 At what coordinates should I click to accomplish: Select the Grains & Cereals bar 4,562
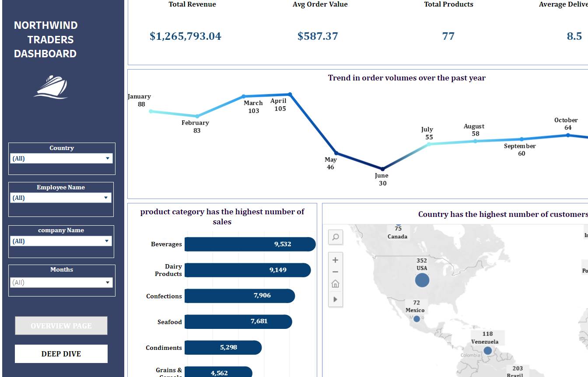[218, 372]
